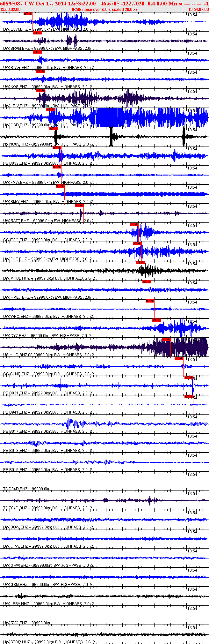Select the event ID 60895087 in header
Viewport: 209px width, 644px height.
coord(11,4)
